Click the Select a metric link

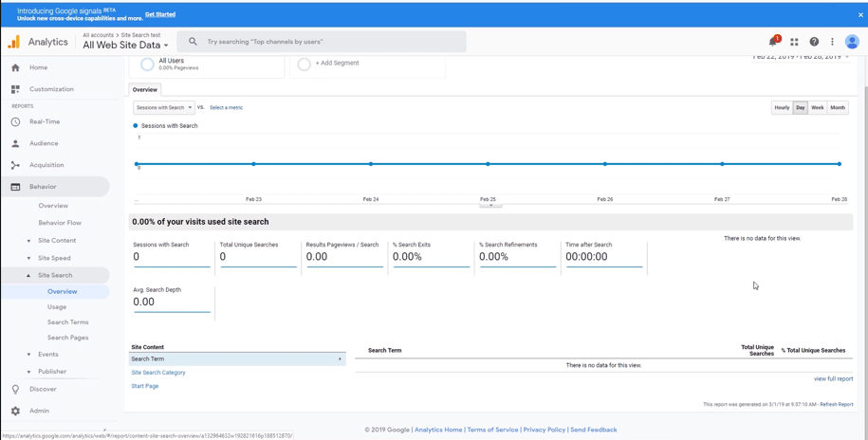226,108
